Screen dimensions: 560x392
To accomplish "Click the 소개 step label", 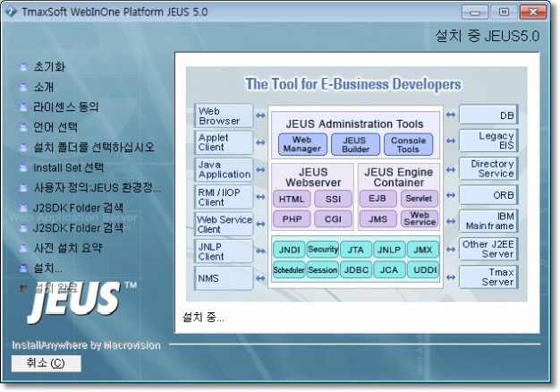I will (44, 87).
